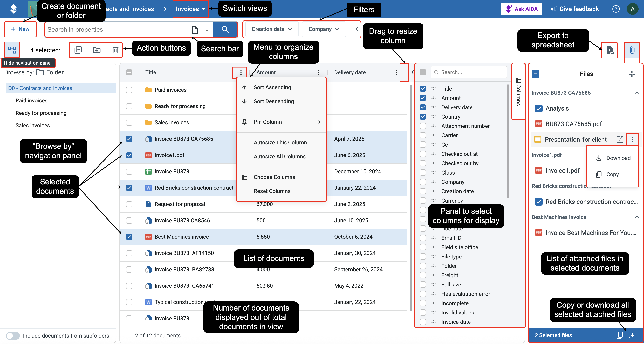Click the trash icon to delete the selection
Image resolution: width=644 pixels, height=344 pixels.
(x=115, y=50)
